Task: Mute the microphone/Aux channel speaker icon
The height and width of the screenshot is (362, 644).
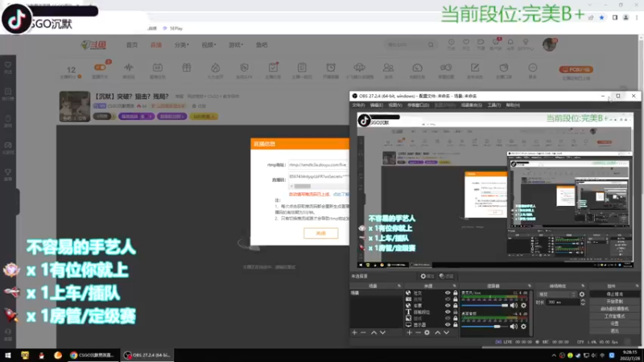Action: [x=514, y=306]
